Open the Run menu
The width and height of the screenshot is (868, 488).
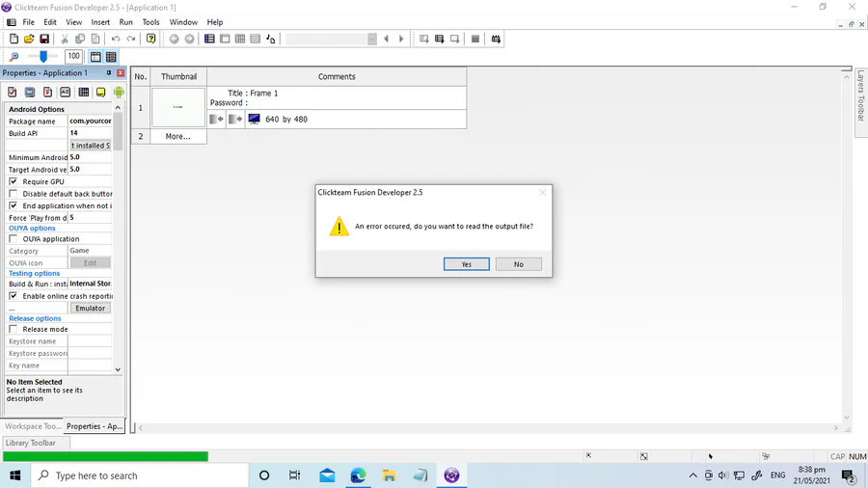point(125,22)
